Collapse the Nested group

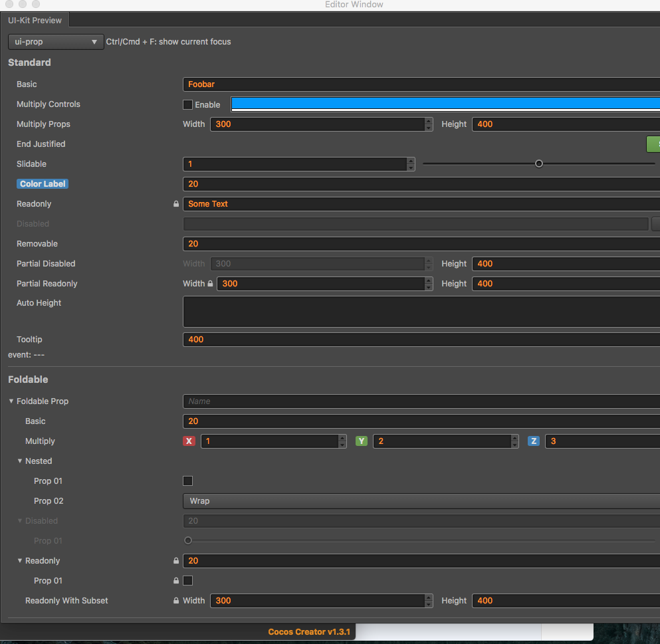[x=20, y=461]
